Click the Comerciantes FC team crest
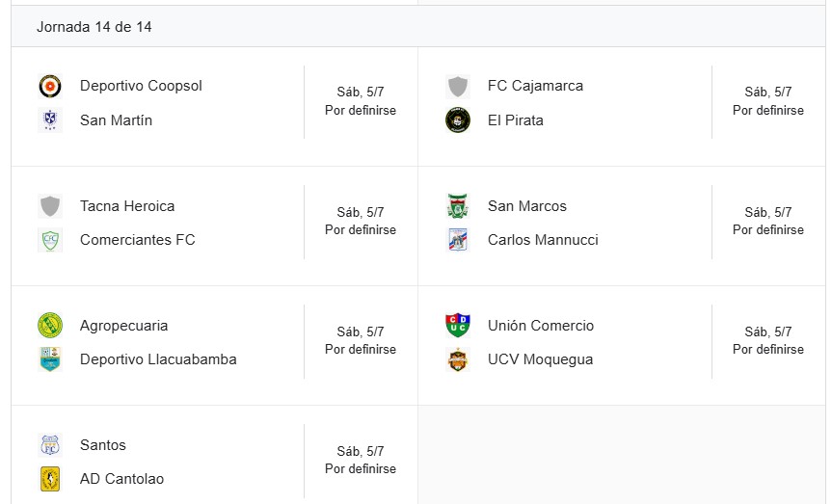Screen dimensions: 832x504 [49, 240]
